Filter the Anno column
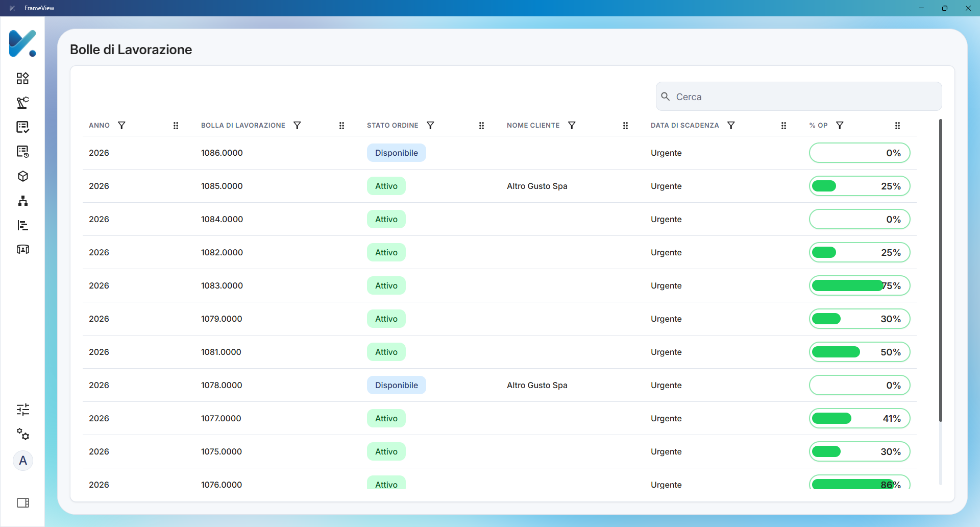 point(121,126)
